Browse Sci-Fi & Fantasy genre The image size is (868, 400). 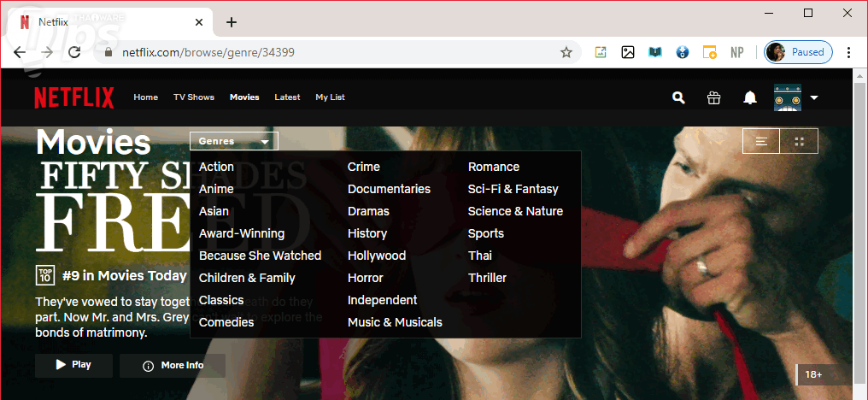coord(513,189)
